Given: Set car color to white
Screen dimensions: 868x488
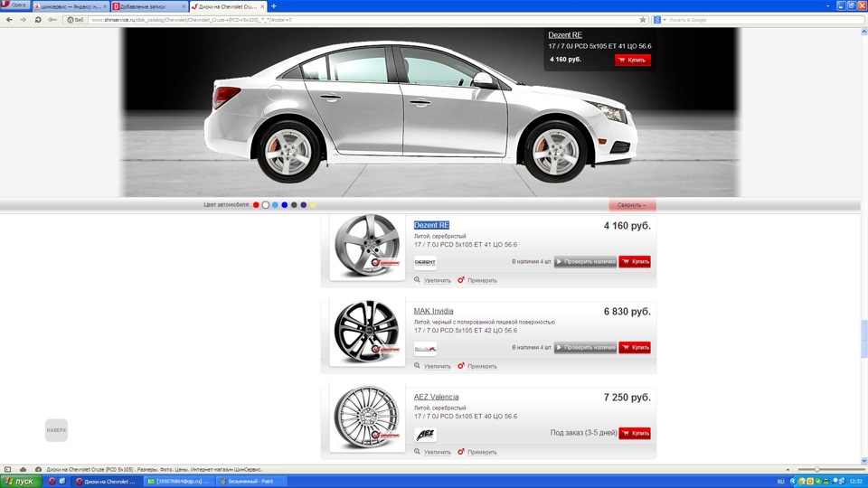Looking at the screenshot, I should click(265, 205).
